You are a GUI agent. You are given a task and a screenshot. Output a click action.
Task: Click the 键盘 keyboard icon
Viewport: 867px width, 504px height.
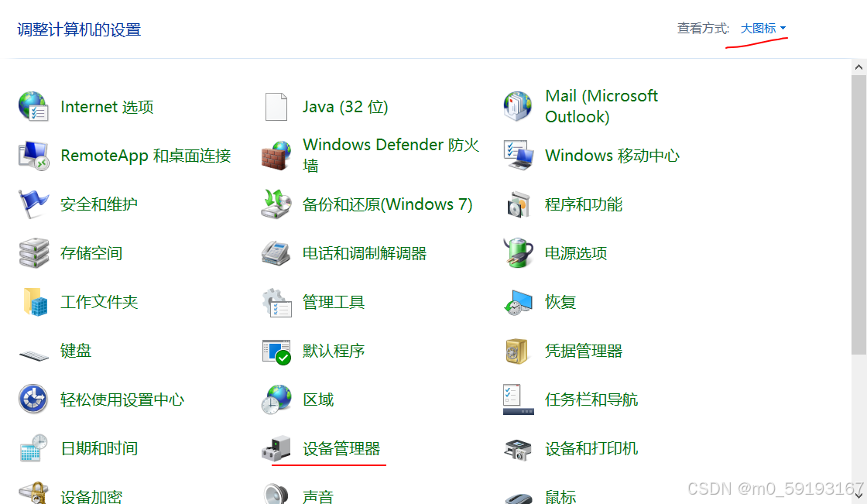coord(34,354)
